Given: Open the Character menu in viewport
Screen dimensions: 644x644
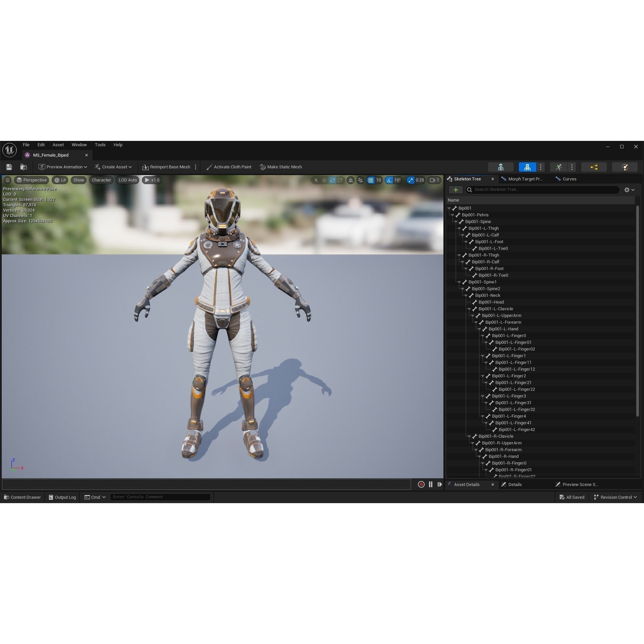Looking at the screenshot, I should 101,180.
